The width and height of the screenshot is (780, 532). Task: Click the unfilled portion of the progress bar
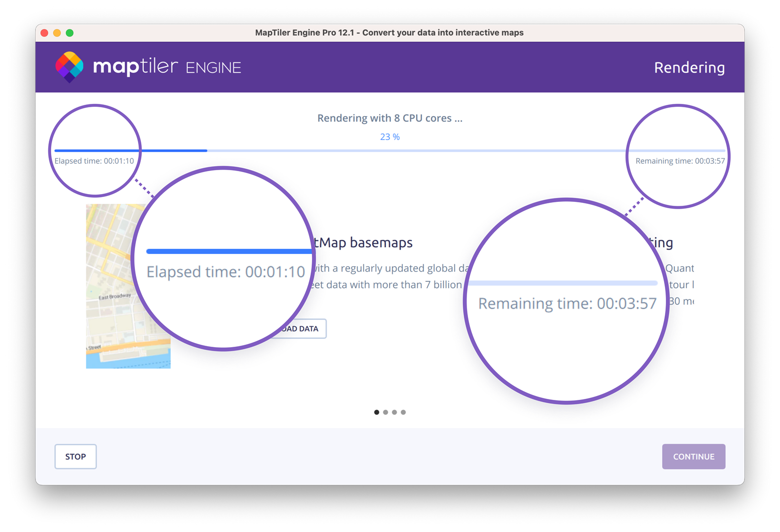click(414, 151)
